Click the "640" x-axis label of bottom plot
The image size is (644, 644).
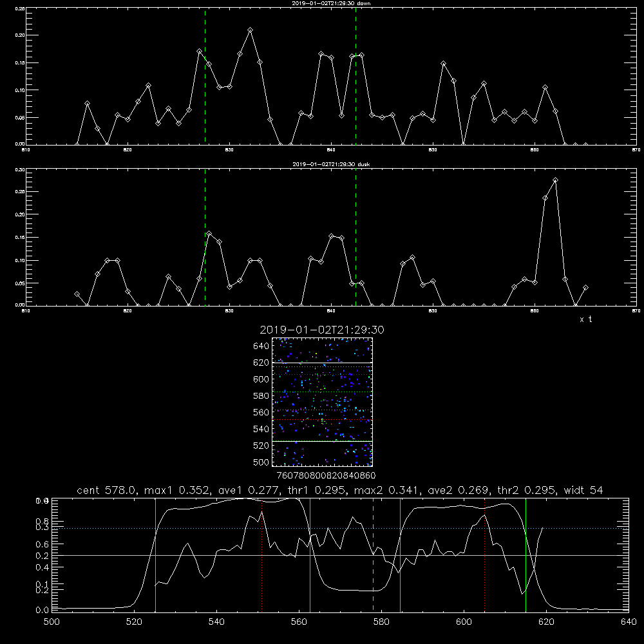tap(629, 622)
